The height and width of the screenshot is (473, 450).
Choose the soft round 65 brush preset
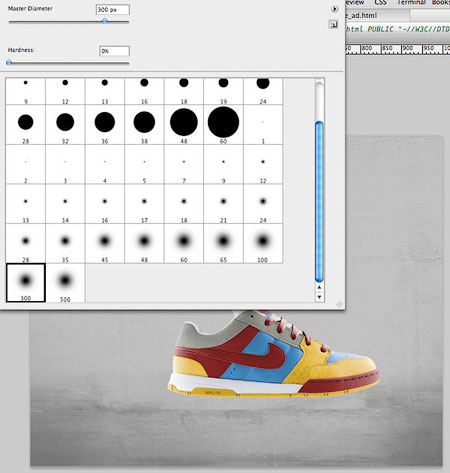[x=223, y=244]
